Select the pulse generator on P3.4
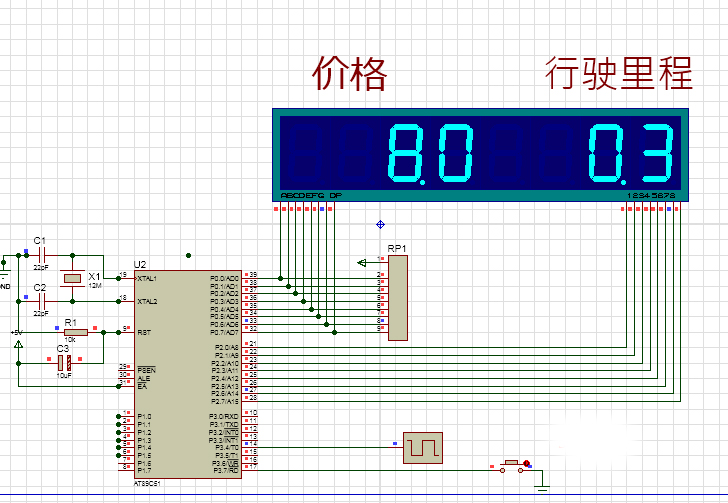 422,448
